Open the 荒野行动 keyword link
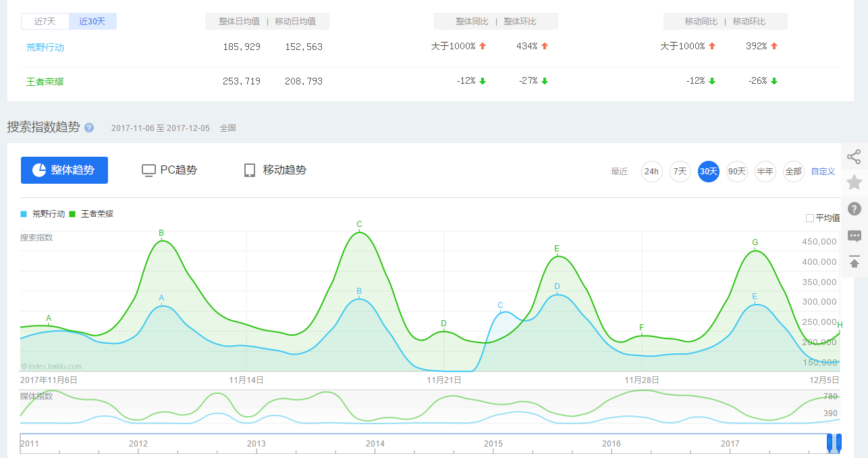868x458 pixels. click(x=45, y=47)
